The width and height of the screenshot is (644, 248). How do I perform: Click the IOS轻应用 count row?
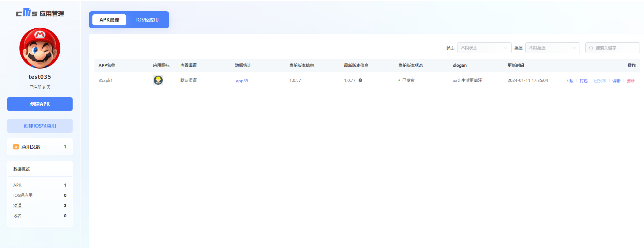(40, 195)
